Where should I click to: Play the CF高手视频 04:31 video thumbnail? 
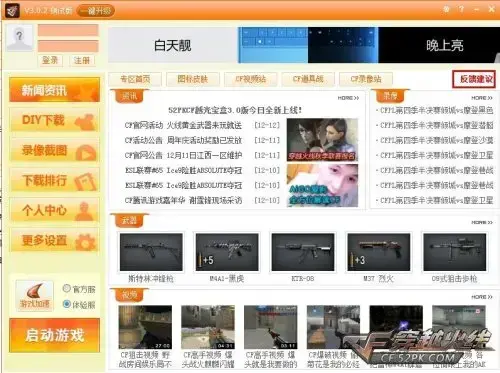tap(208, 327)
